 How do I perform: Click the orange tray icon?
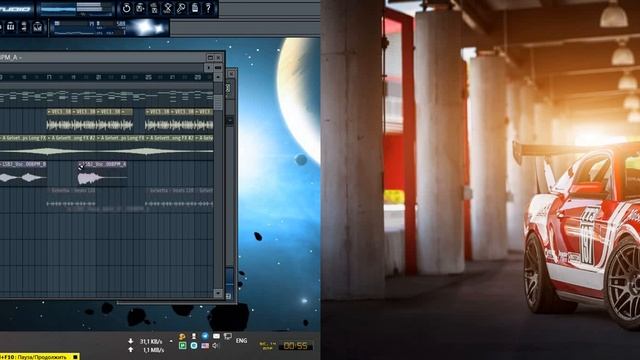182,336
